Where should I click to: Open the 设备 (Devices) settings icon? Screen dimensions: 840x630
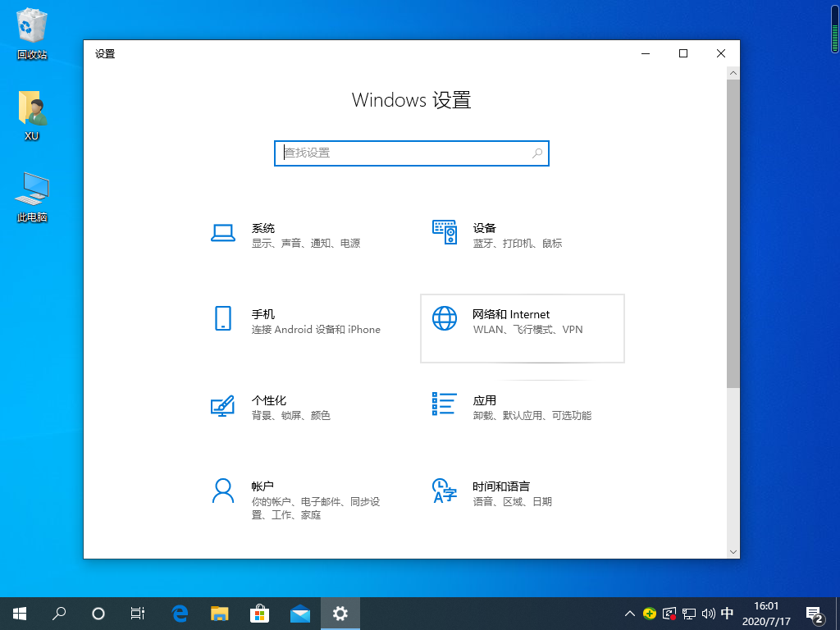444,233
